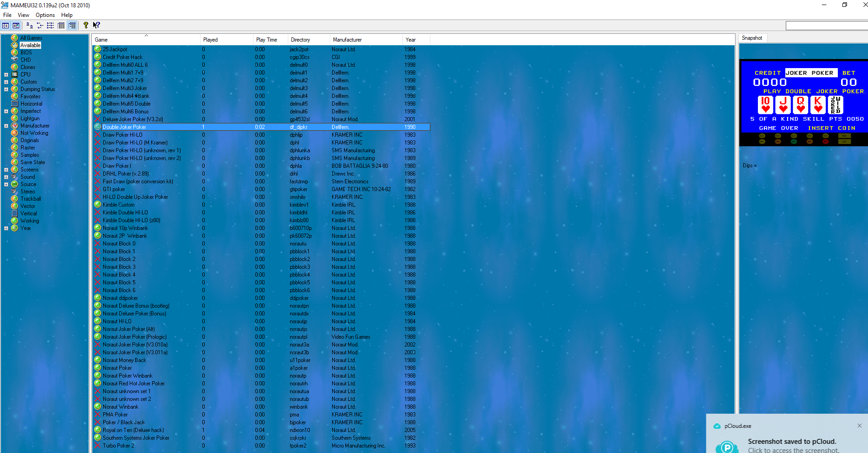The height and width of the screenshot is (453, 868).
Task: Select the CHD hard-disk icon folder
Action: 15,60
